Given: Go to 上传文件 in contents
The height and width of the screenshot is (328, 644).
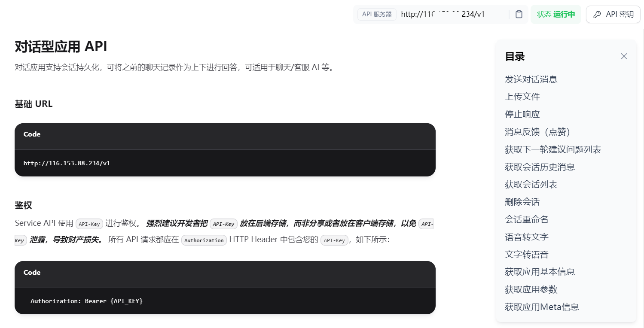Looking at the screenshot, I should tap(522, 97).
